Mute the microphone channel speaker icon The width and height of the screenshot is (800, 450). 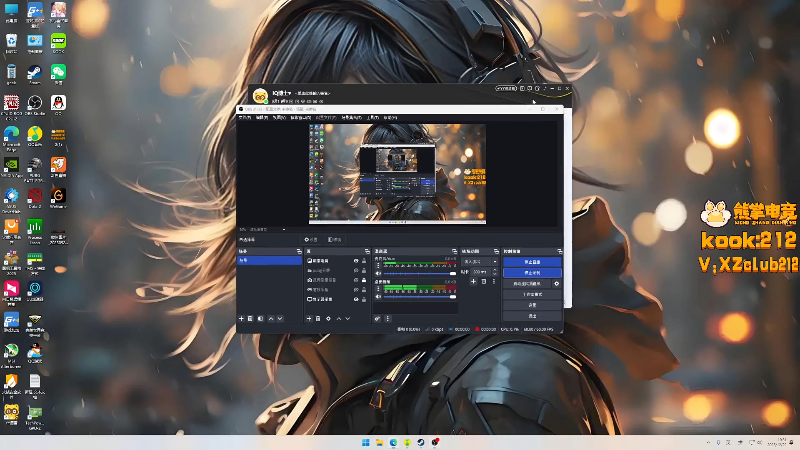(379, 273)
